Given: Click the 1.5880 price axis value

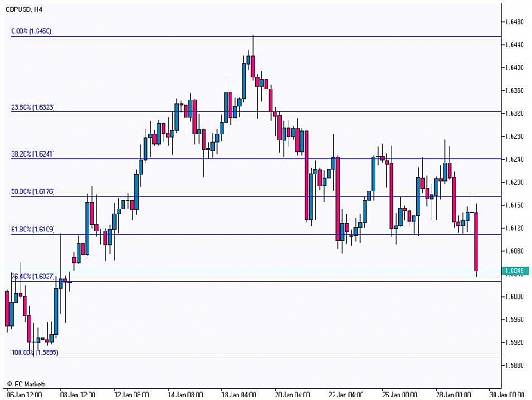Looking at the screenshot, I should tap(514, 365).
